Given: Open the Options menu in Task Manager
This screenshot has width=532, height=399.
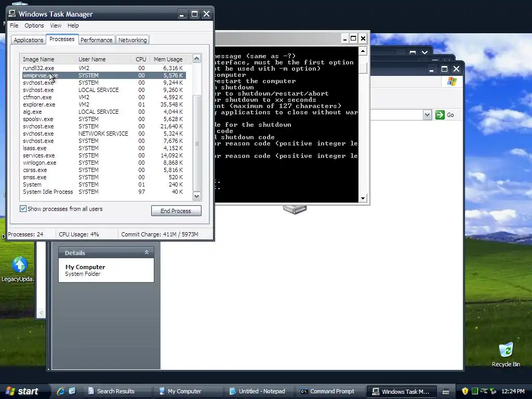Looking at the screenshot, I should (x=34, y=25).
